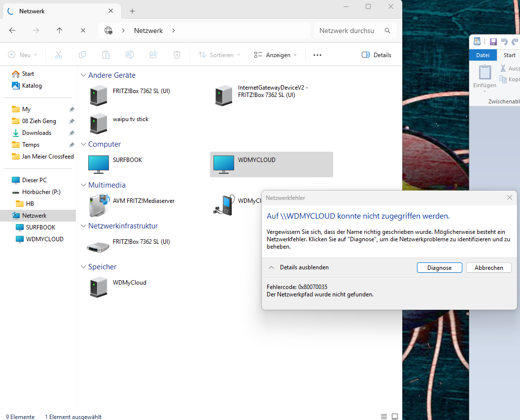
Task: Click Einfügen in the background window ribbon
Action: (485, 77)
